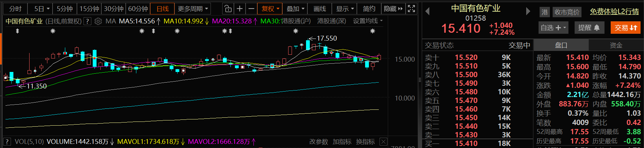Click the 17.550 high price label
The width and height of the screenshot is (644, 148).
(x=327, y=38)
